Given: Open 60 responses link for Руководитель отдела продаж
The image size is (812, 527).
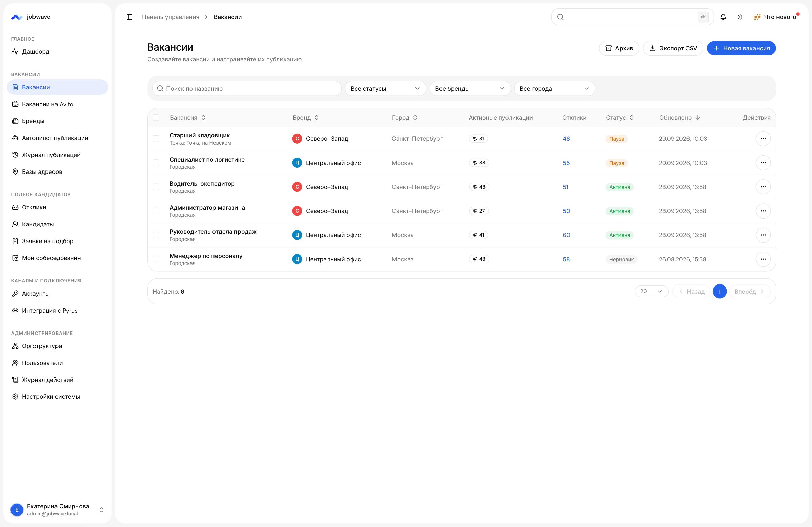Looking at the screenshot, I should tap(566, 235).
